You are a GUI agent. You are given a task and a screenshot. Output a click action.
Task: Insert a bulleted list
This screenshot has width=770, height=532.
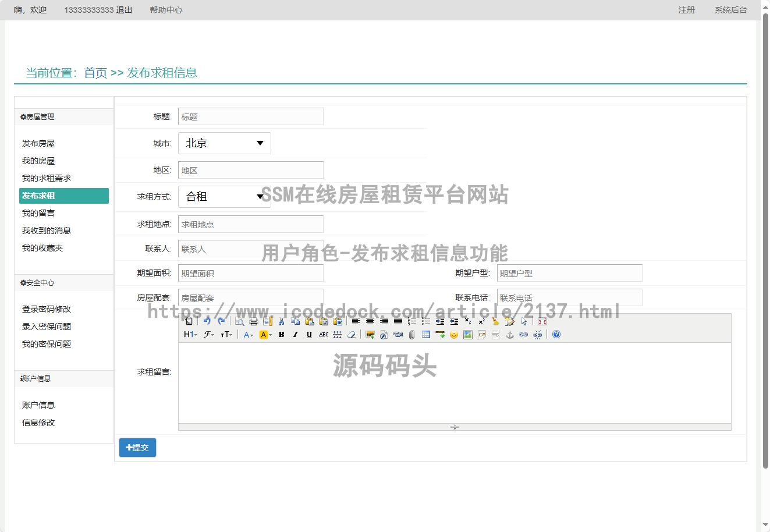pyautogui.click(x=426, y=321)
